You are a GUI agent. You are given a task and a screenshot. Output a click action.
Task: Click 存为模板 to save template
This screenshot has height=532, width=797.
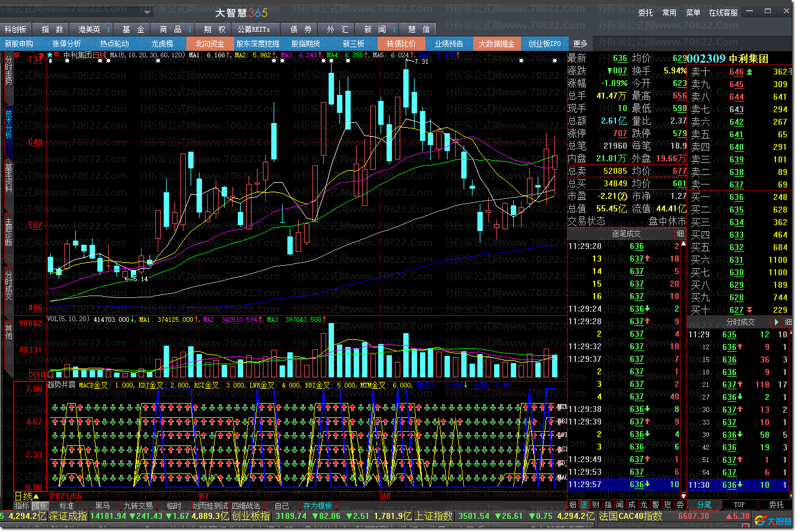click(317, 506)
